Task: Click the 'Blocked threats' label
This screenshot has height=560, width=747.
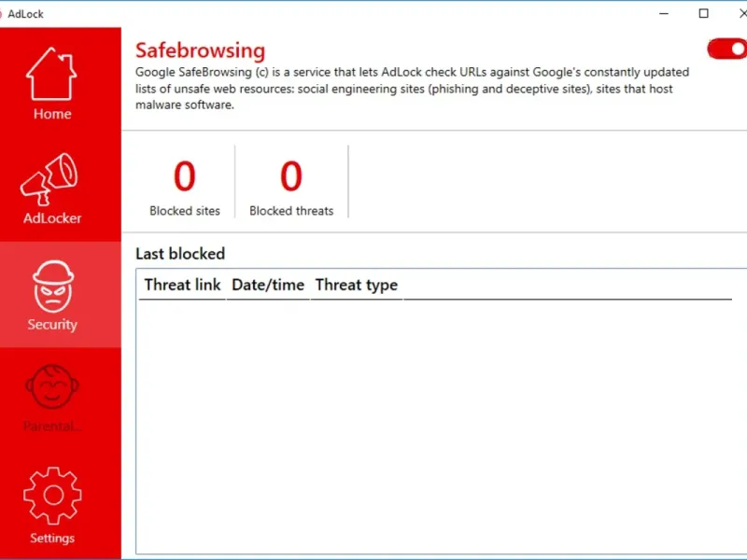Action: [291, 211]
